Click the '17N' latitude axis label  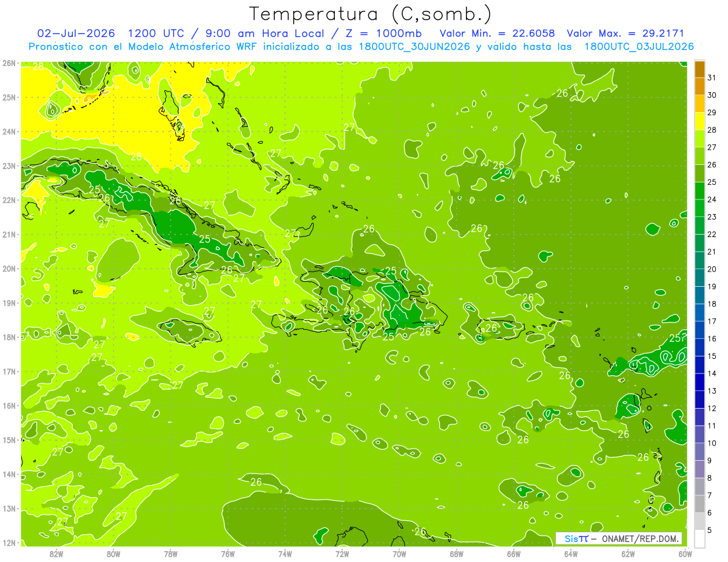pyautogui.click(x=9, y=372)
